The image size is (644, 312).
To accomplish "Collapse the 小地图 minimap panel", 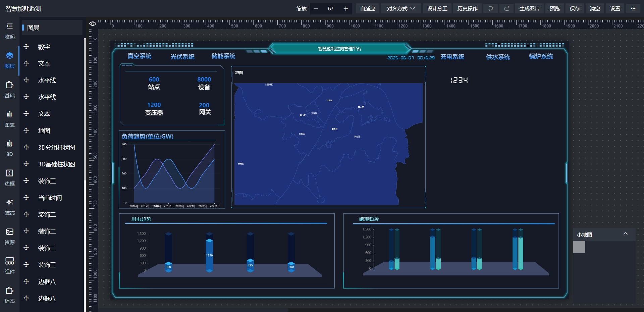I will point(625,234).
